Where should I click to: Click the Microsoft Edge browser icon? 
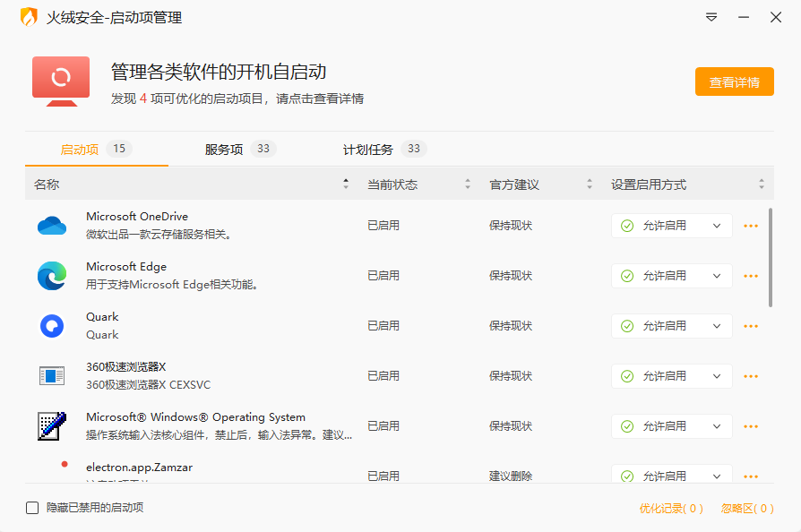point(52,276)
